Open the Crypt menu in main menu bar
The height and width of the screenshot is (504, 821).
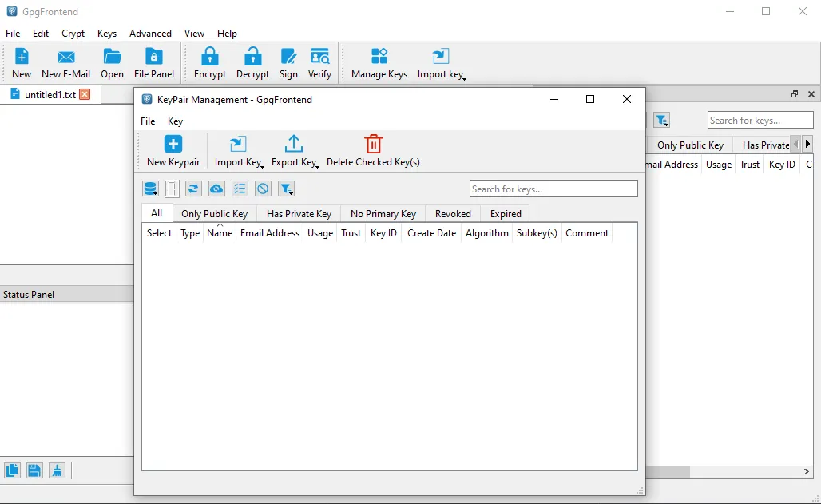click(73, 34)
